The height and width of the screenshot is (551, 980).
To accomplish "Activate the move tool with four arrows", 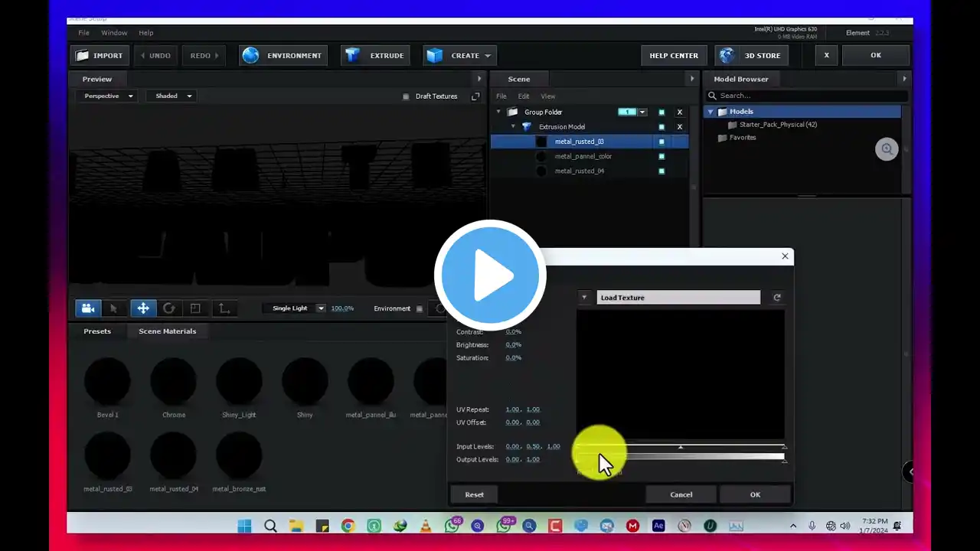I will (142, 308).
